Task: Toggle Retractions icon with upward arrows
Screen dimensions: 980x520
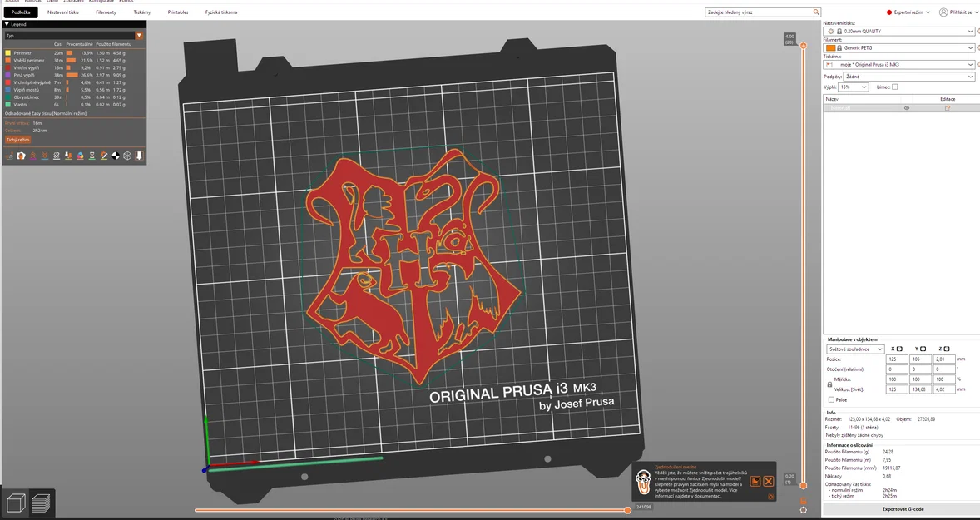Action: [32, 156]
